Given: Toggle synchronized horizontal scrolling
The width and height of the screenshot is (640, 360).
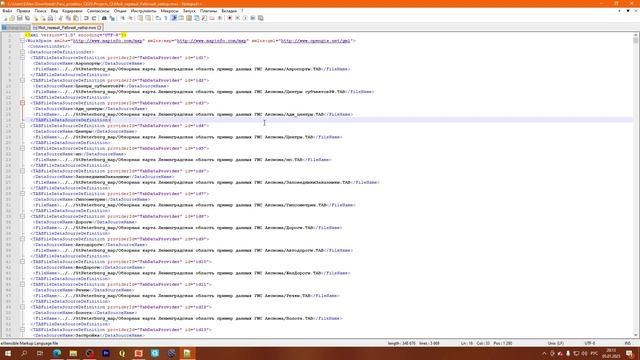Looking at the screenshot, I should (x=148, y=18).
